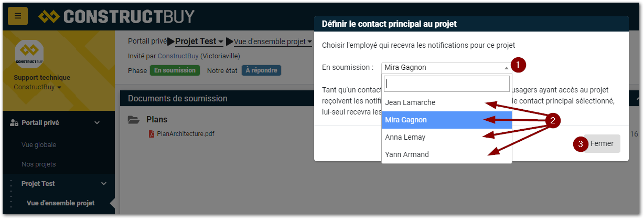The width and height of the screenshot is (644, 219).
Task: Choose Yann Armand as main contact
Action: [407, 154]
